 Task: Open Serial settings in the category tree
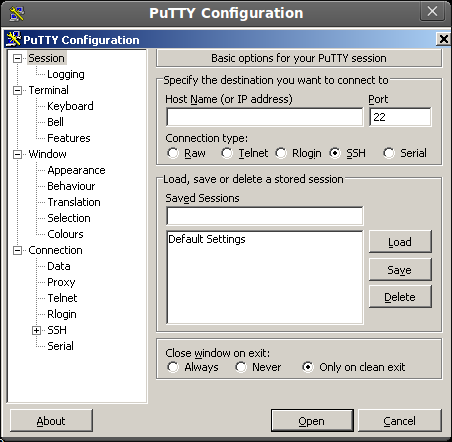(60, 346)
